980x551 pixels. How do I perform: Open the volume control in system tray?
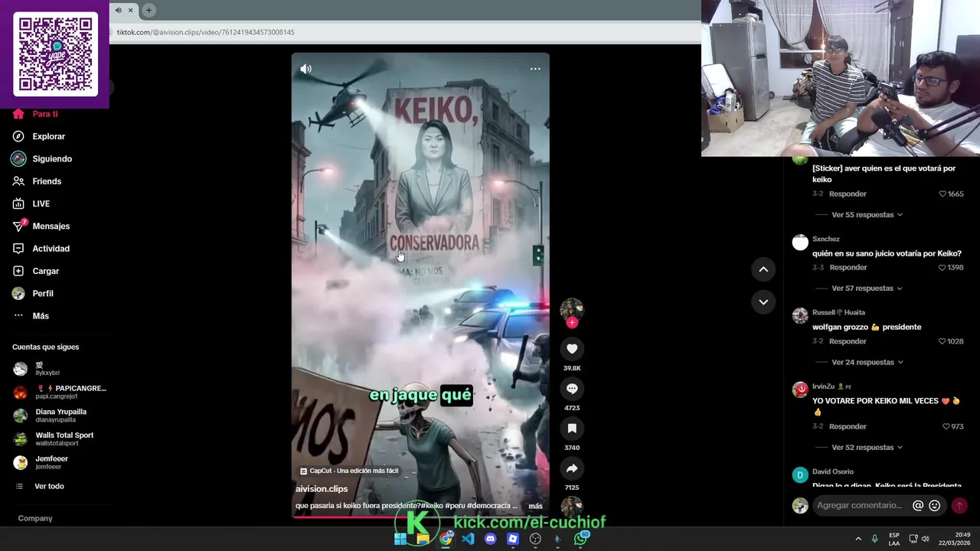coord(925,539)
